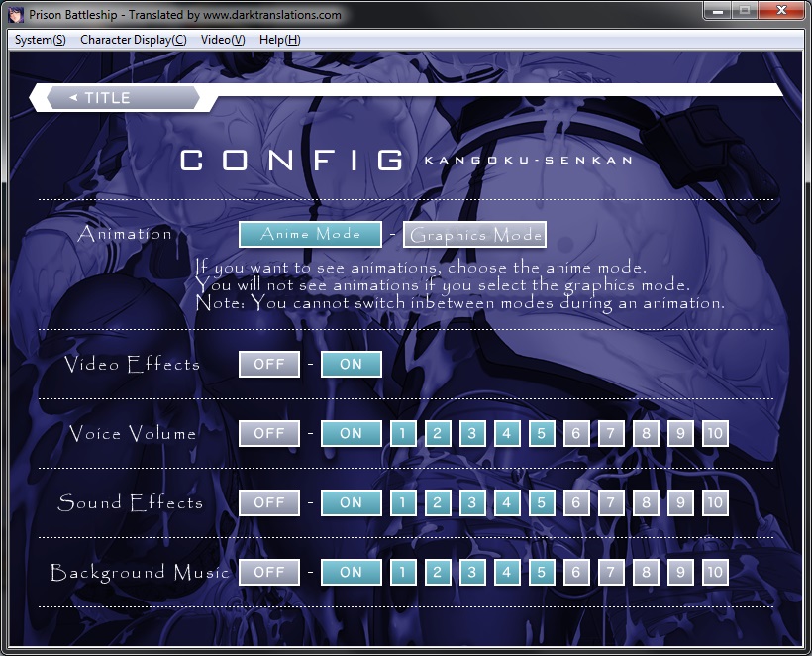Minimize the Prison Battleship window
Image resolution: width=812 pixels, height=656 pixels.
point(717,10)
